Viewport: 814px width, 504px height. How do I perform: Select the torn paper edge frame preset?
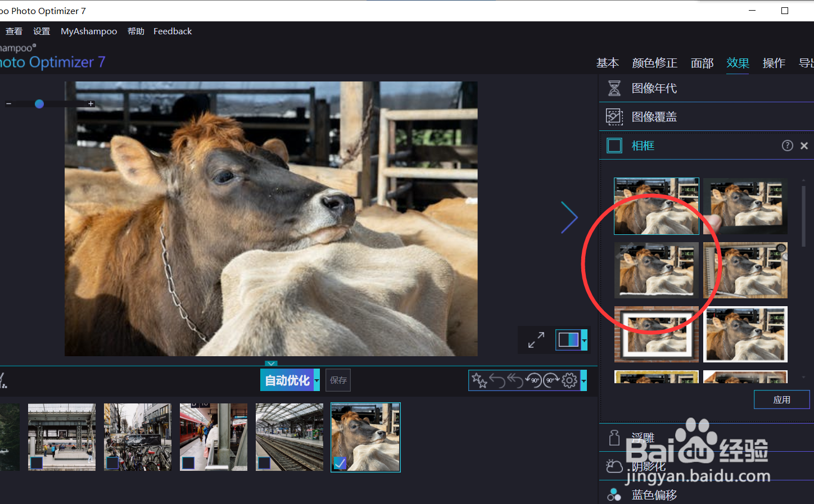657,270
